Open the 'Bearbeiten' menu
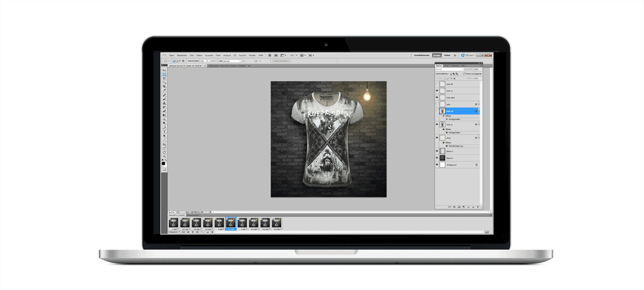 pyautogui.click(x=182, y=55)
